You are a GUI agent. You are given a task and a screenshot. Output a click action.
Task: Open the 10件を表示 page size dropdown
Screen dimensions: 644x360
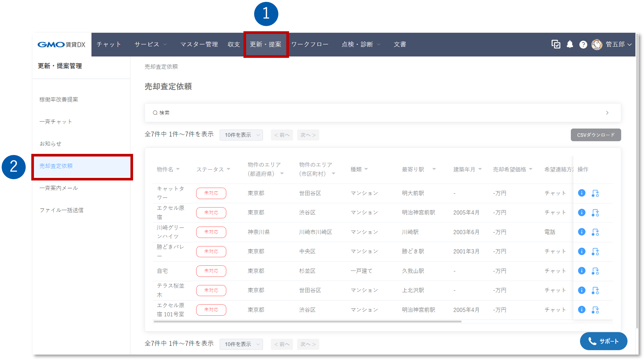point(241,135)
